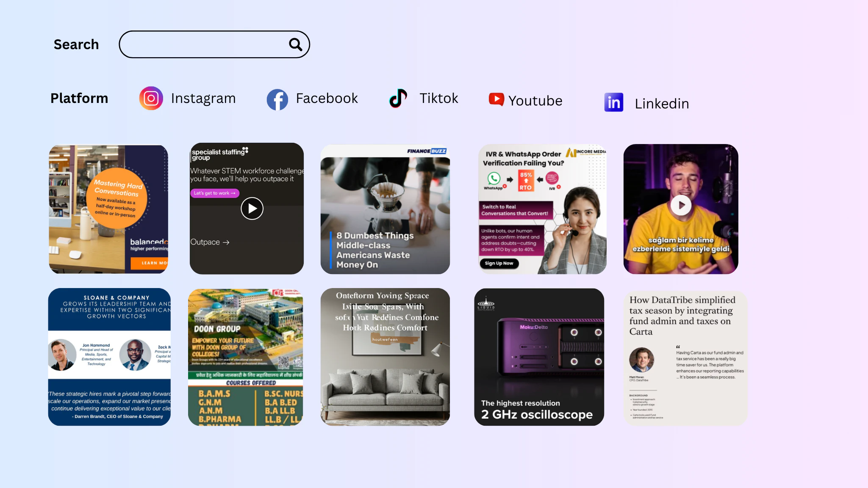Open the Sloane & Company leadership card
The height and width of the screenshot is (488, 868).
[x=109, y=357]
